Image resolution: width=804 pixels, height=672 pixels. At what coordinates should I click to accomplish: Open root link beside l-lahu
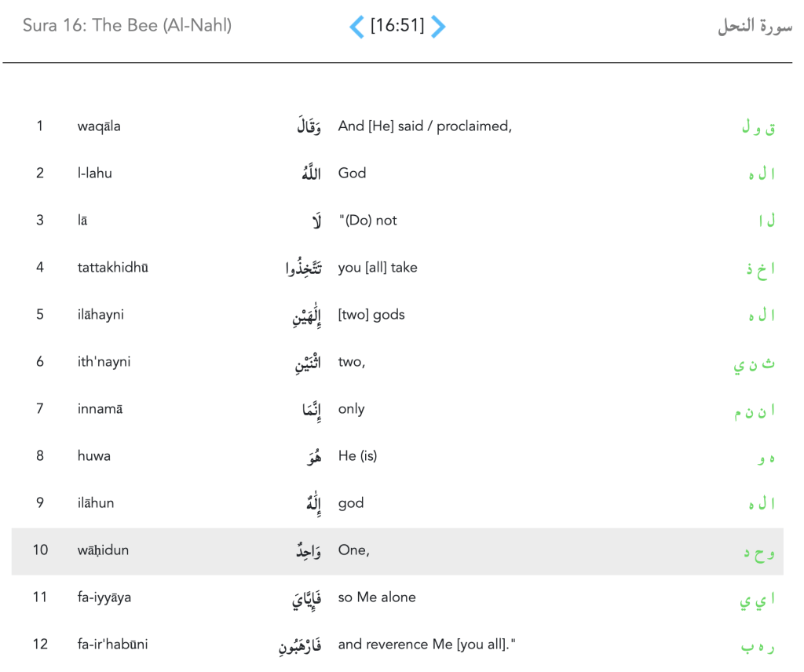point(762,174)
